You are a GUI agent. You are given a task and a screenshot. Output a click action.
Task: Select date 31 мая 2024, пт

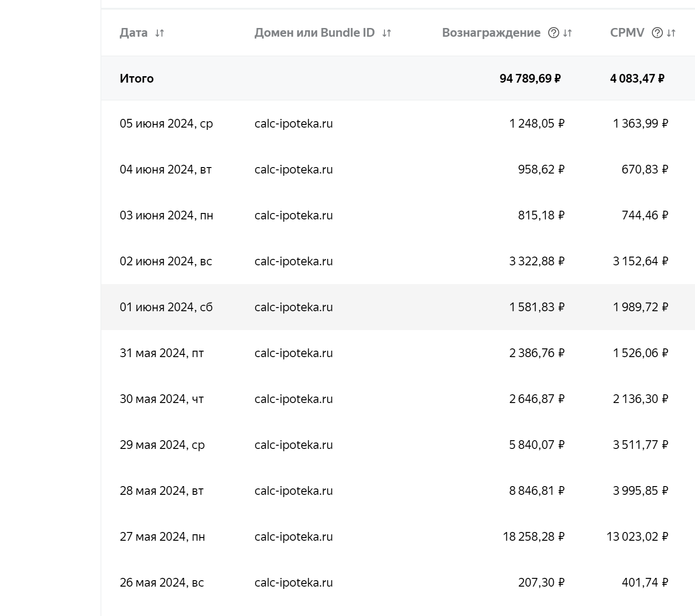pyautogui.click(x=162, y=353)
